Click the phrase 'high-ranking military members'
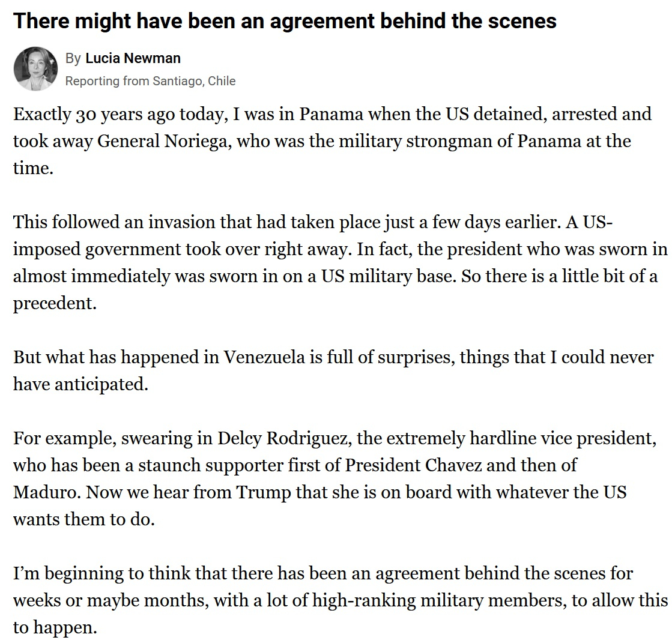 (456, 600)
